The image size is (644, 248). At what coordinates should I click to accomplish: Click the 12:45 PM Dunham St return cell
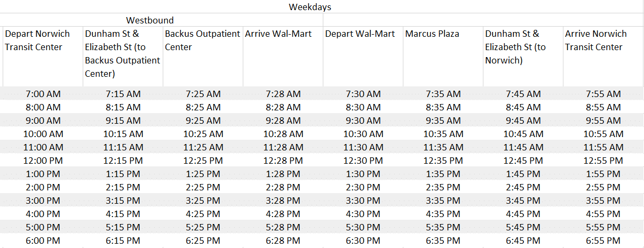click(x=523, y=161)
